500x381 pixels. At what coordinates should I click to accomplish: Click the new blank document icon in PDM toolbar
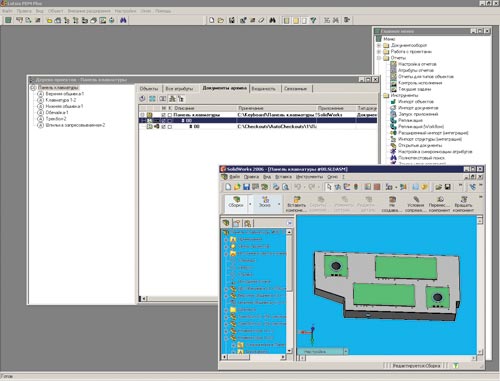pos(211,20)
